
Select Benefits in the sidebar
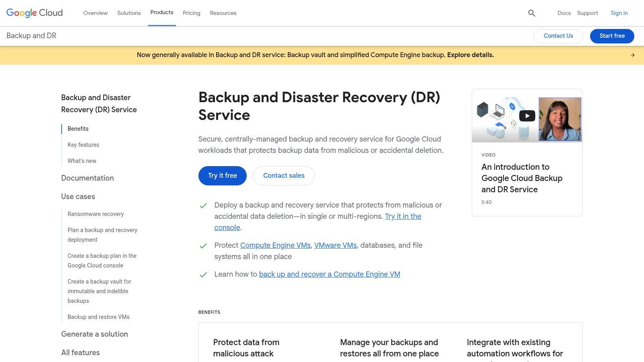pos(78,129)
